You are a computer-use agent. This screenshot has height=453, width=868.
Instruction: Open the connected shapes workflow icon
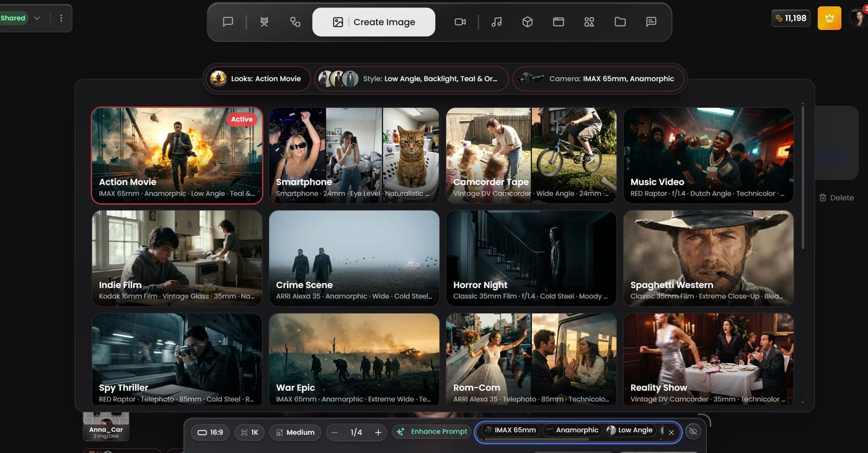click(295, 22)
